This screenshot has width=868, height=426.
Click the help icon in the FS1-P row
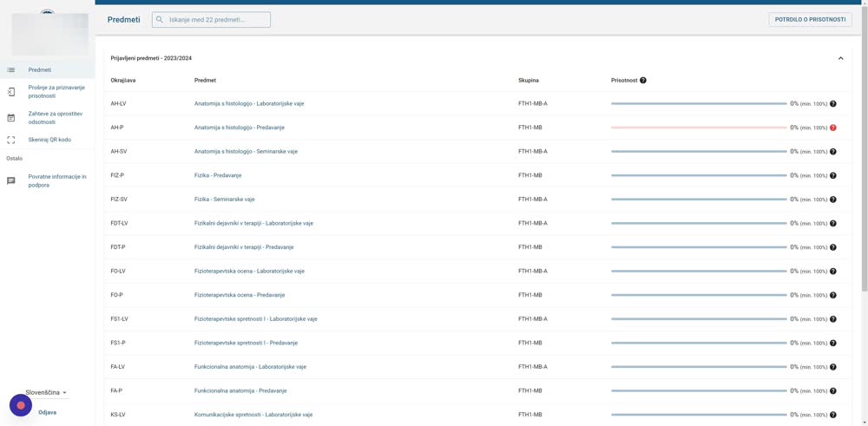(833, 343)
